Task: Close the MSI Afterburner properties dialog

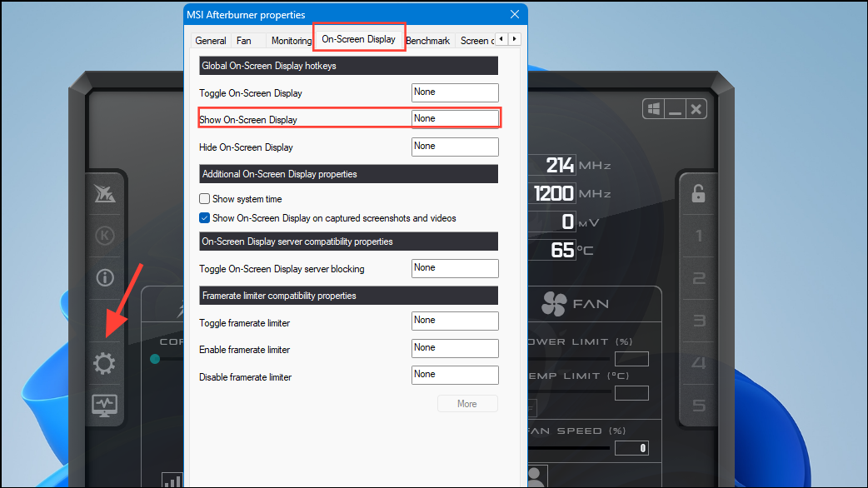Action: click(514, 14)
